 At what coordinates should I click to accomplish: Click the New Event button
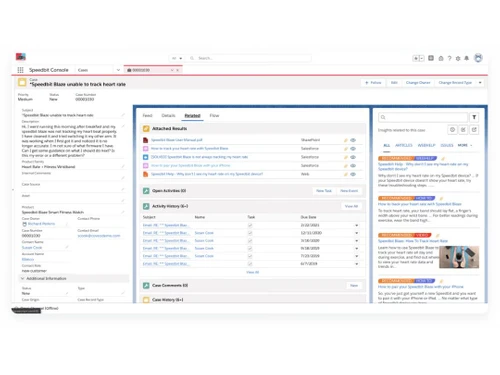(349, 191)
